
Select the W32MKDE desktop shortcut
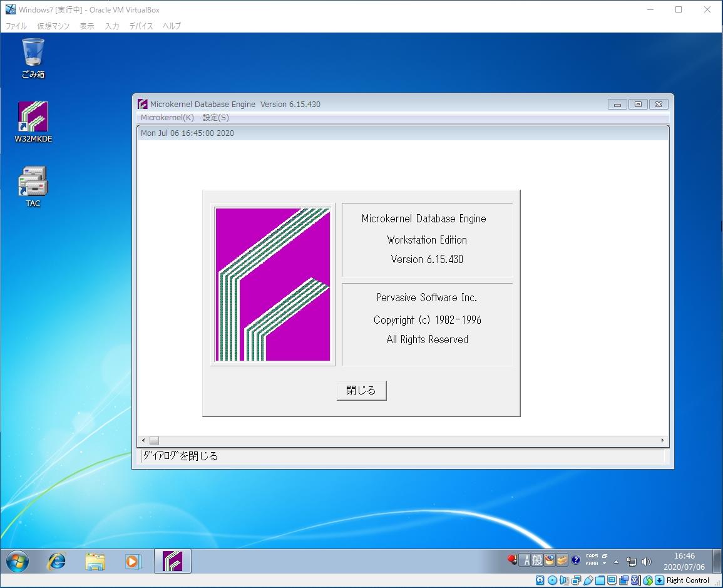click(33, 122)
